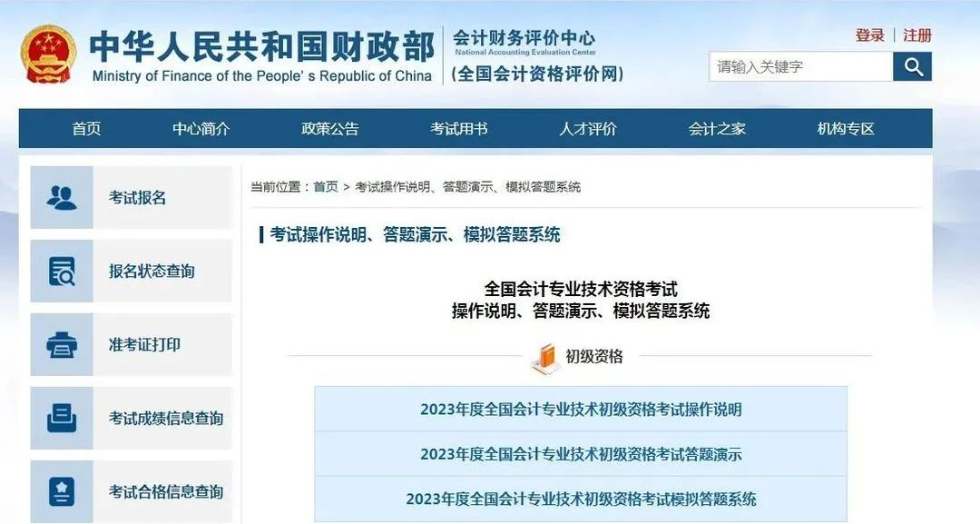Image resolution: width=980 pixels, height=524 pixels.
Task: Click the 登录 login link
Action: pyautogui.click(x=870, y=35)
